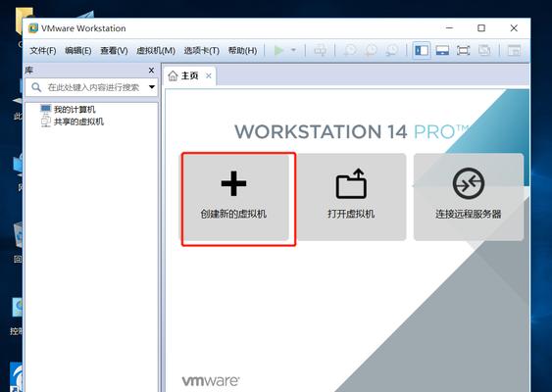The image size is (552, 392).
Task: Click the Unity mode toolbar icon
Action: tap(484, 50)
